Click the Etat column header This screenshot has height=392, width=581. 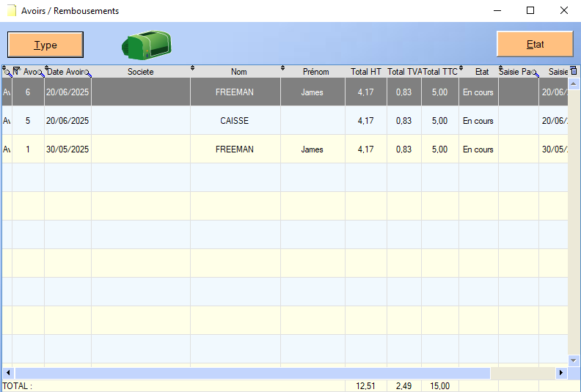point(481,72)
